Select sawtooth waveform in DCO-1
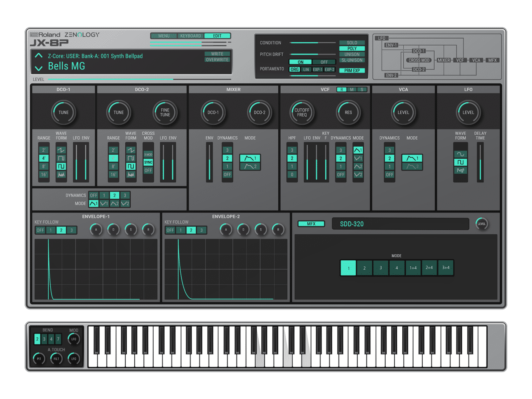The image size is (532, 399). pyautogui.click(x=61, y=150)
